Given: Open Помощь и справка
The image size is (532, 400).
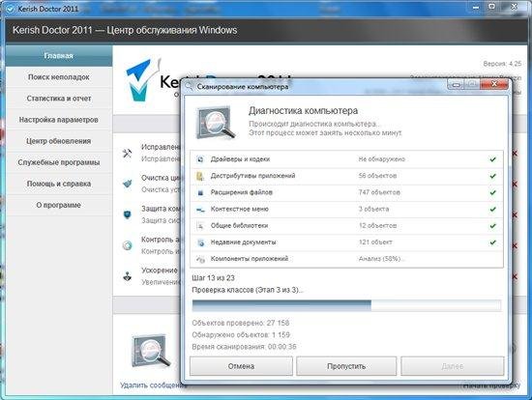Looking at the screenshot, I should point(58,184).
